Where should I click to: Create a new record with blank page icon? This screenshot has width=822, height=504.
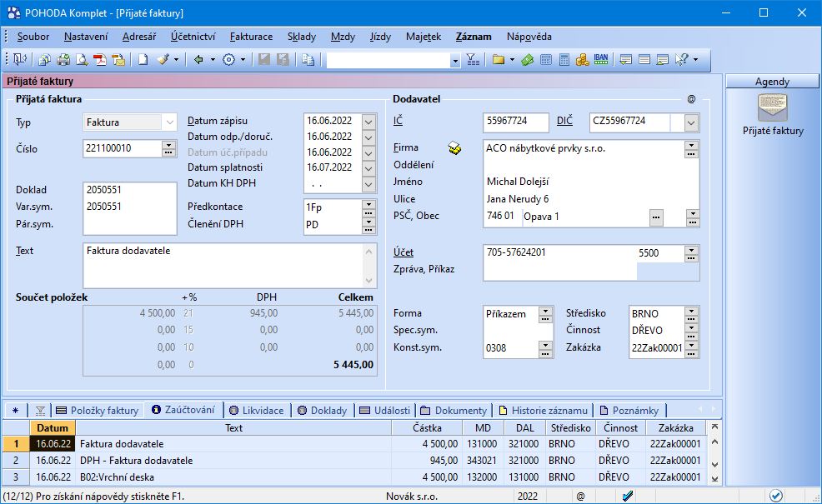143,60
